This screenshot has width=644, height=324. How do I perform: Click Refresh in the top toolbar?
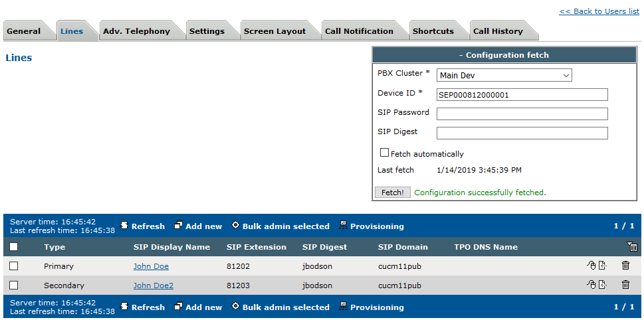tap(142, 226)
